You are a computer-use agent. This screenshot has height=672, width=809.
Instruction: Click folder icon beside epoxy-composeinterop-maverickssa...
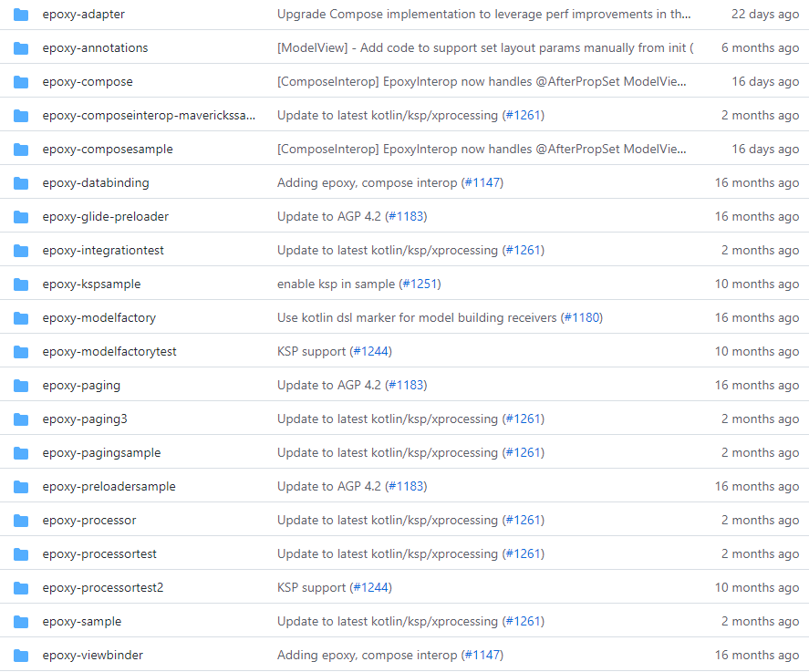coord(21,116)
